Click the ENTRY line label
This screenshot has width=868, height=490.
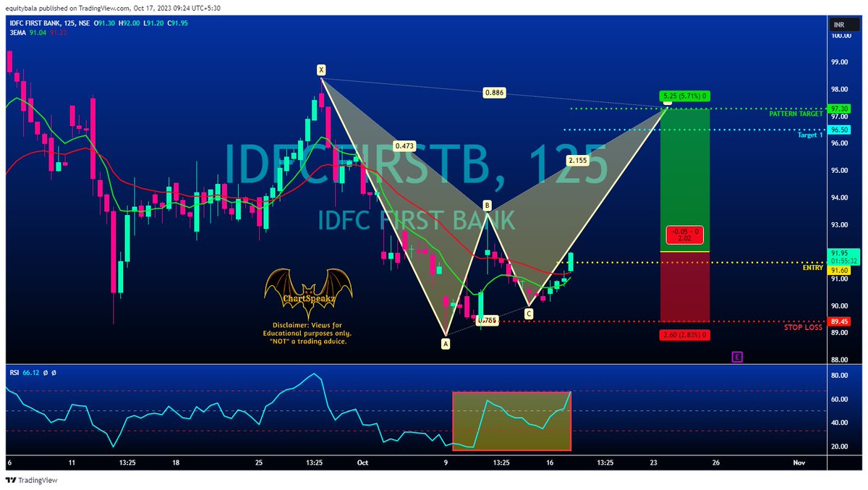click(813, 268)
